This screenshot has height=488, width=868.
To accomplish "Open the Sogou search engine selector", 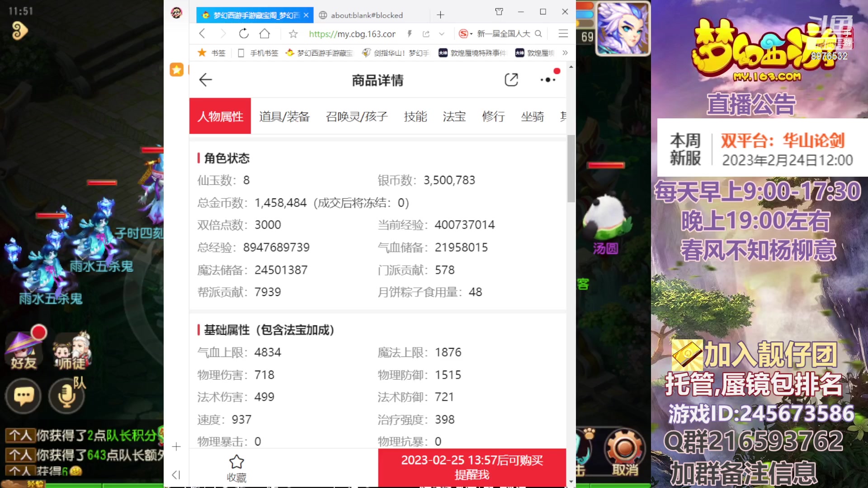I will (465, 34).
